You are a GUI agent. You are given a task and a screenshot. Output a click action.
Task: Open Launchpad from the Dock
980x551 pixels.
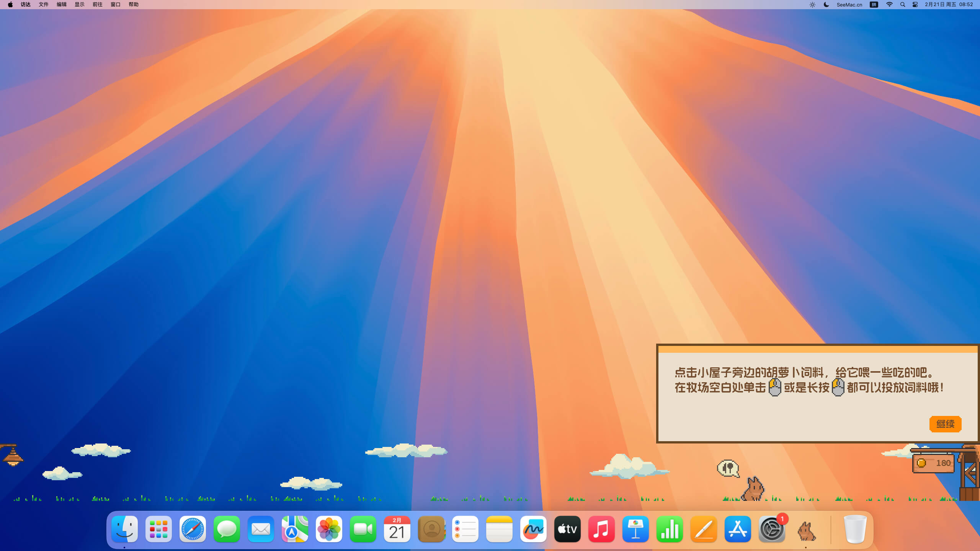[158, 529]
